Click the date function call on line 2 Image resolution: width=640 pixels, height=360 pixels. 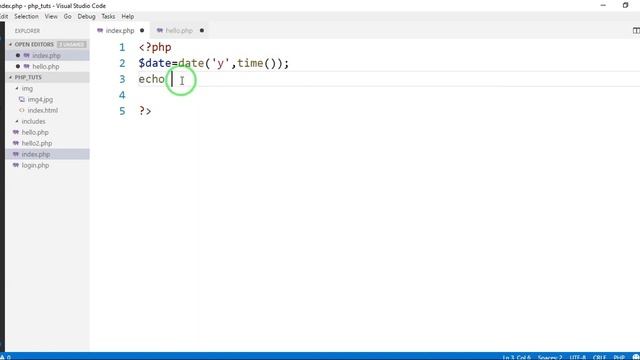point(191,63)
